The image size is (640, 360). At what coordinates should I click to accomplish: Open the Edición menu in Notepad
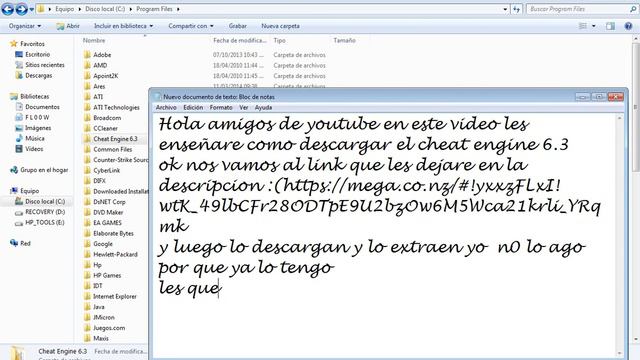(193, 107)
